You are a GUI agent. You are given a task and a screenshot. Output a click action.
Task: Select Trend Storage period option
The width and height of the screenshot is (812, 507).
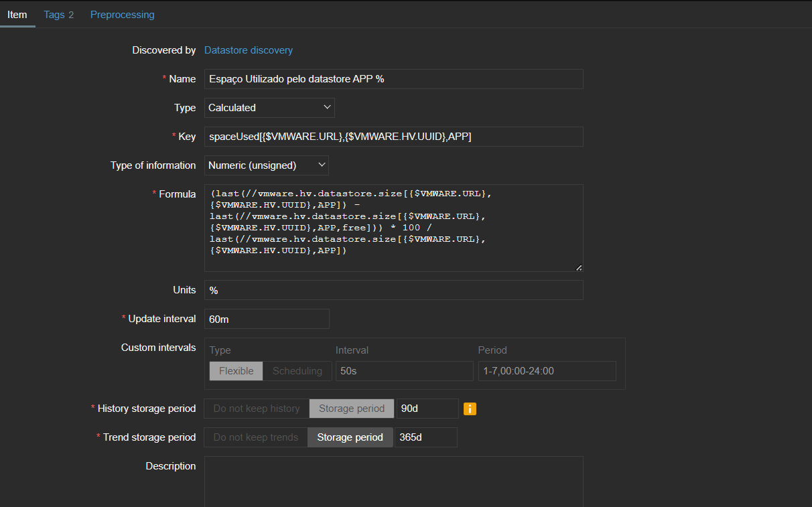click(350, 437)
